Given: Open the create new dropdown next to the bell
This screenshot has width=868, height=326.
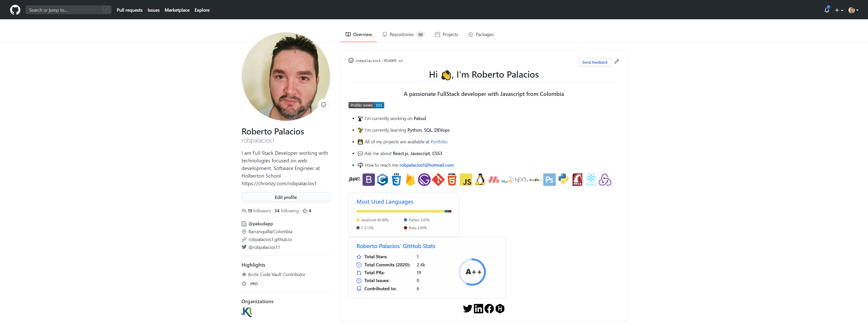Looking at the screenshot, I should (839, 10).
